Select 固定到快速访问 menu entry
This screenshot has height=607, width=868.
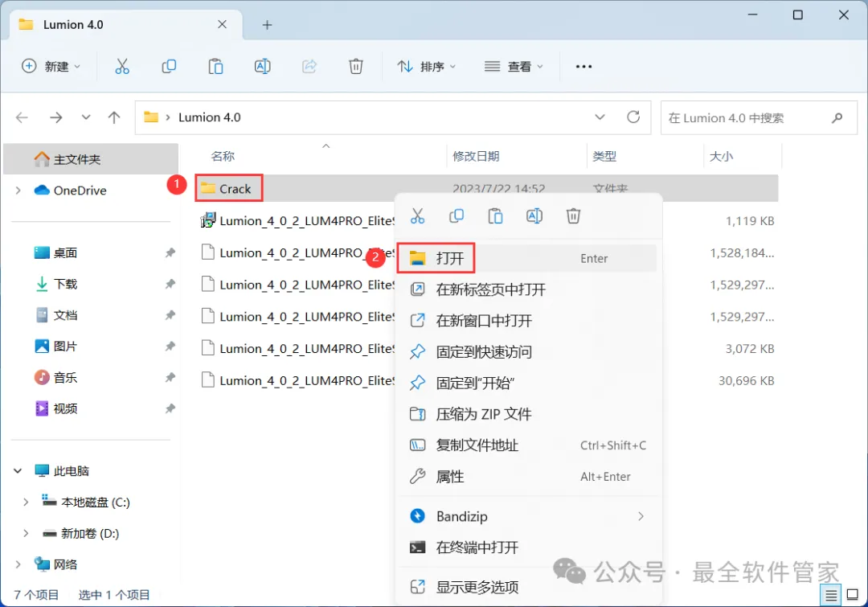[528, 351]
